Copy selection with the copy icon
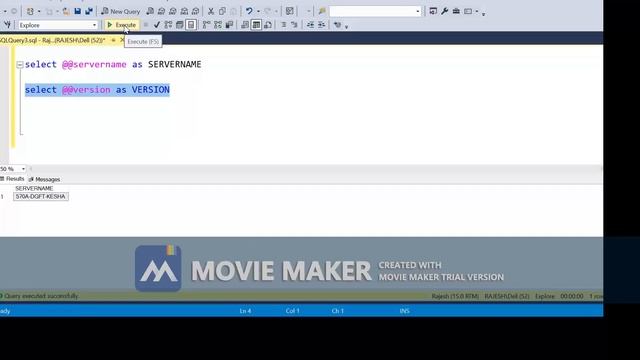 coord(222,11)
